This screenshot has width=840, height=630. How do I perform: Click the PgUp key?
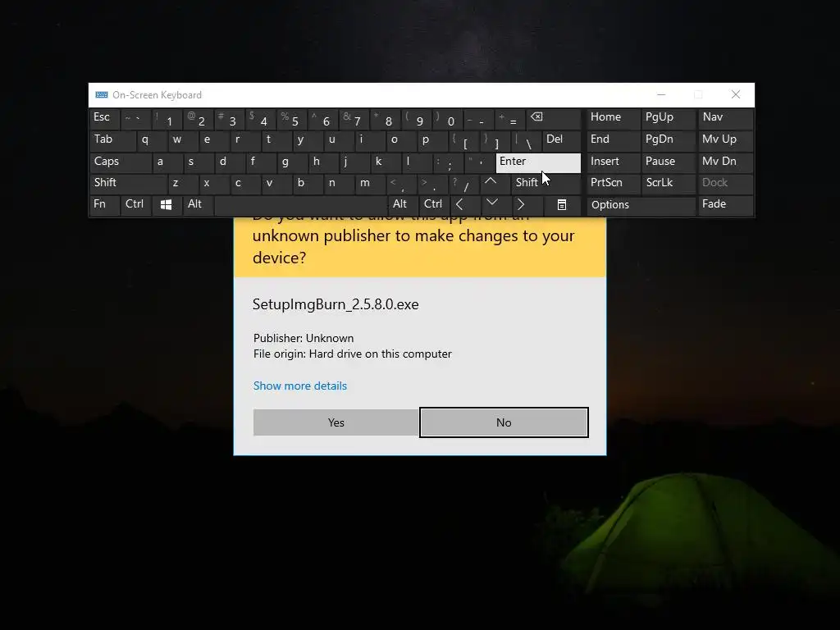(668, 118)
